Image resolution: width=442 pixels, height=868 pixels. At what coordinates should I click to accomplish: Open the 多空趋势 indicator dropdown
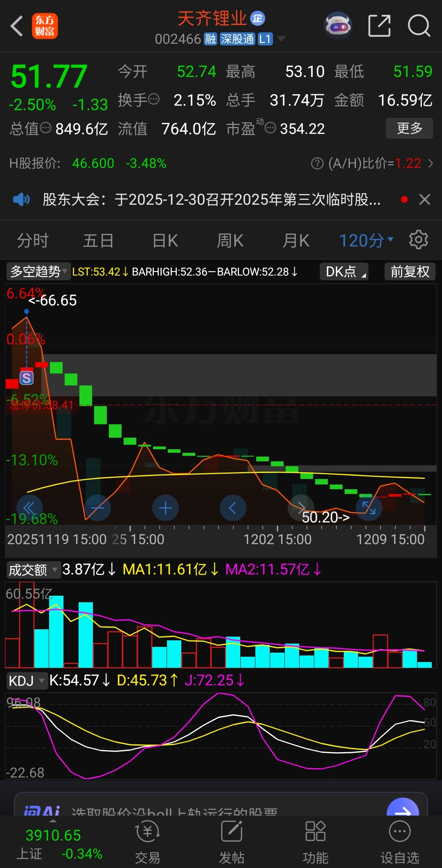38,271
